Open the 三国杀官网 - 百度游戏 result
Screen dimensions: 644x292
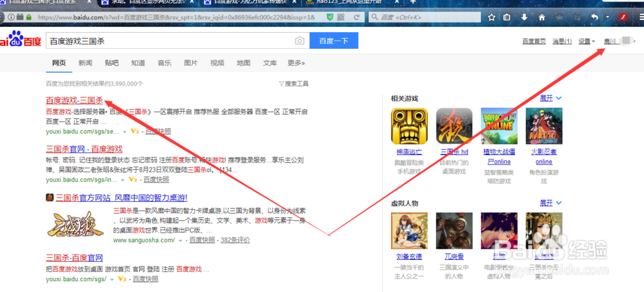click(84, 149)
